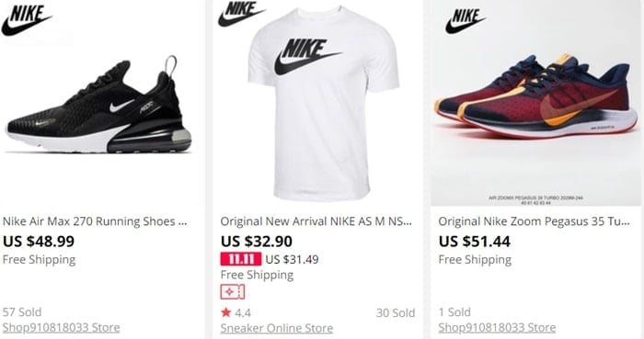The height and width of the screenshot is (339, 644).
Task: Click the Nike logo above the white t-shirt
Action: 242,13
